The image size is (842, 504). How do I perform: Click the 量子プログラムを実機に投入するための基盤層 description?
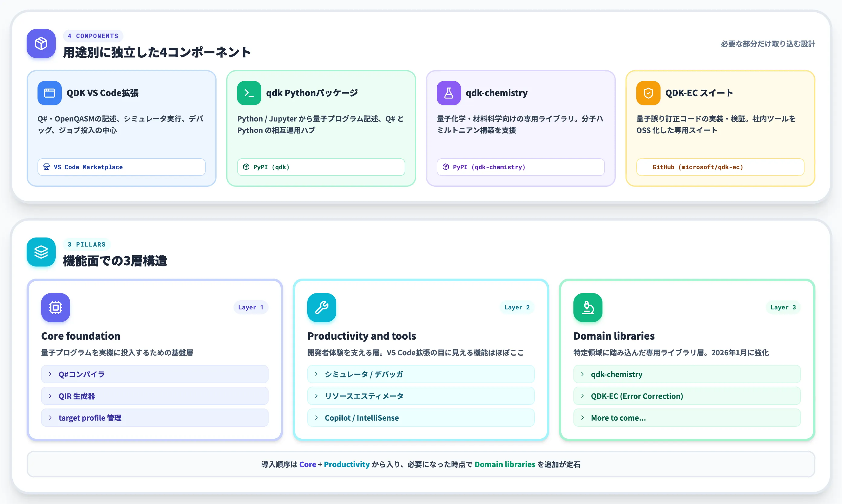(117, 353)
